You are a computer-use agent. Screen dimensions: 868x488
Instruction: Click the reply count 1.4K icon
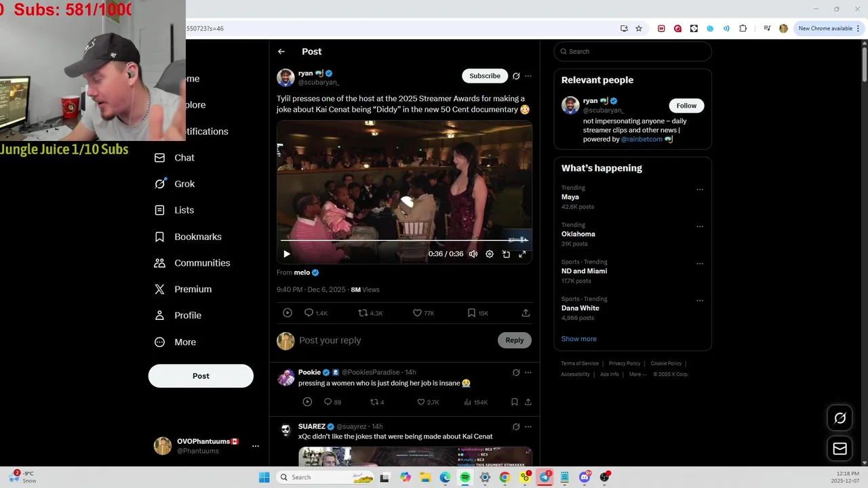click(316, 313)
